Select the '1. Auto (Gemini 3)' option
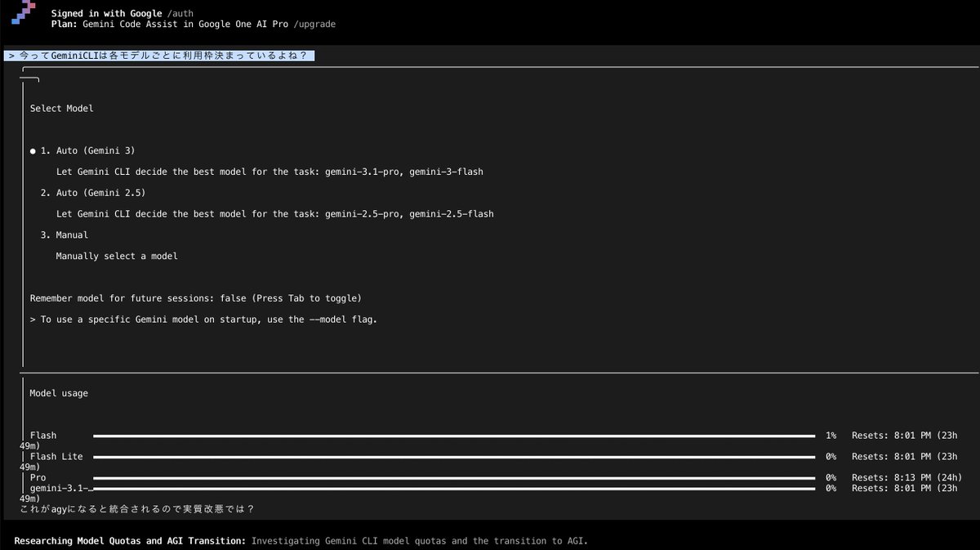The image size is (980, 550). tap(87, 150)
